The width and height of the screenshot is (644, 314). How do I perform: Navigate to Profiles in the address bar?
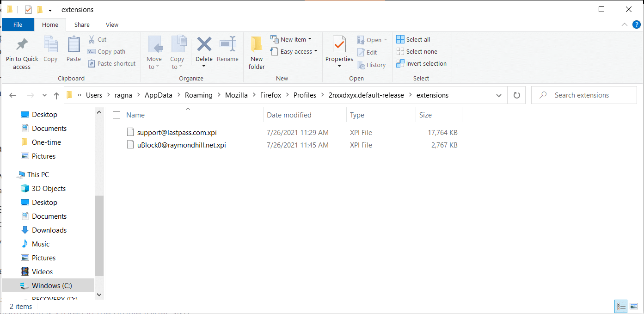tap(305, 95)
